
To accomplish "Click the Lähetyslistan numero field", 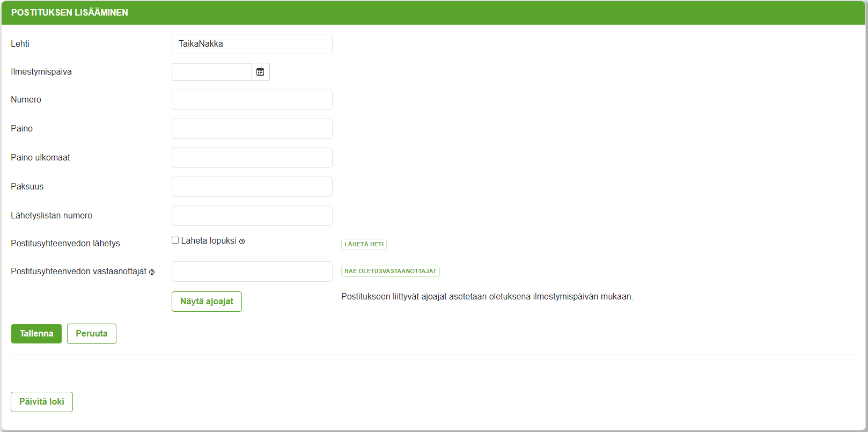I will (x=252, y=216).
